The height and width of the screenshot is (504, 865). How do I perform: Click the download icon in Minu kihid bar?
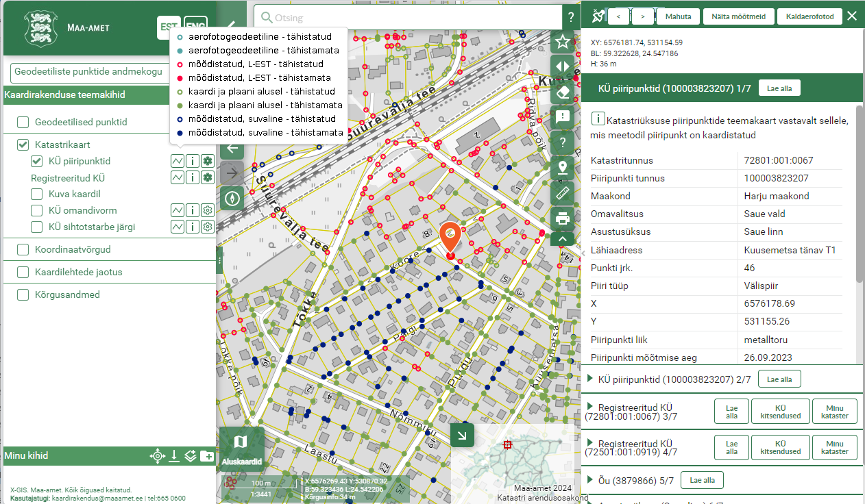(174, 456)
